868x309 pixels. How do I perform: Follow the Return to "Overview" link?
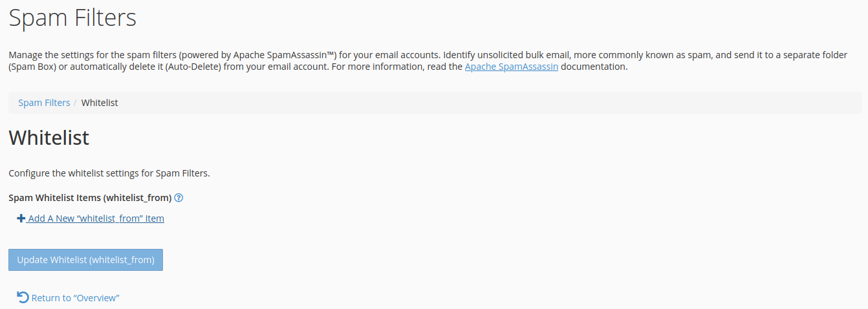tap(75, 298)
